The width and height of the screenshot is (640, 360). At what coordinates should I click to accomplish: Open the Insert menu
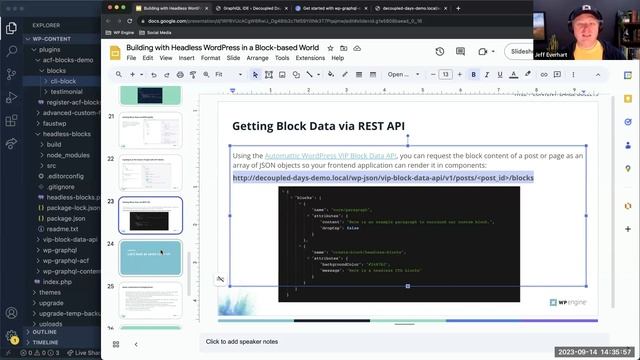click(x=186, y=58)
